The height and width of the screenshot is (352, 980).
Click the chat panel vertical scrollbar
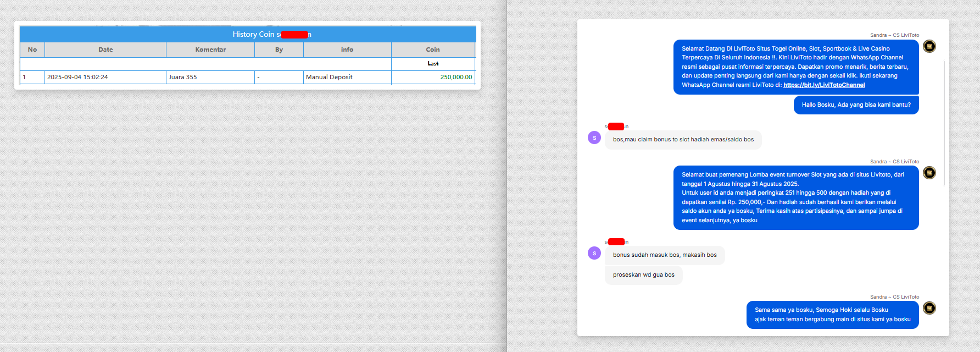pyautogui.click(x=945, y=123)
